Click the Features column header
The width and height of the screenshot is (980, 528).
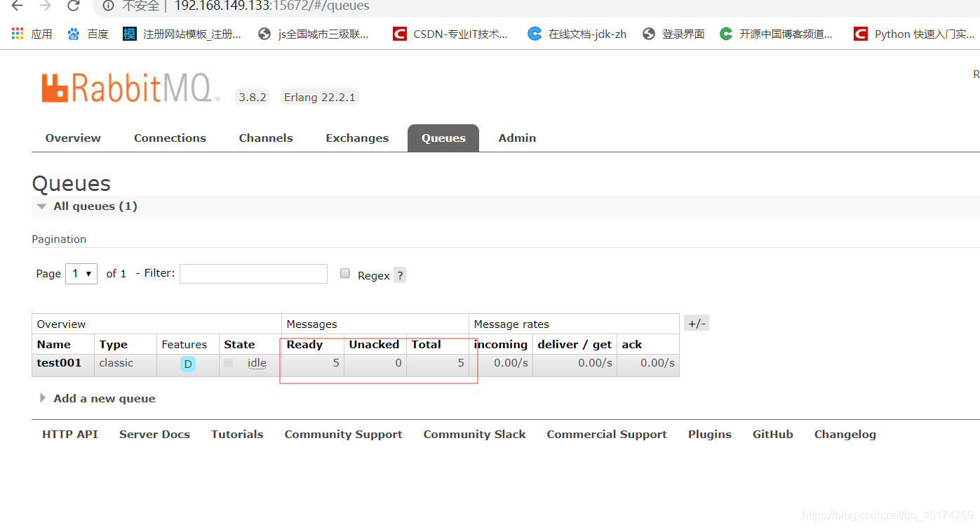[184, 344]
